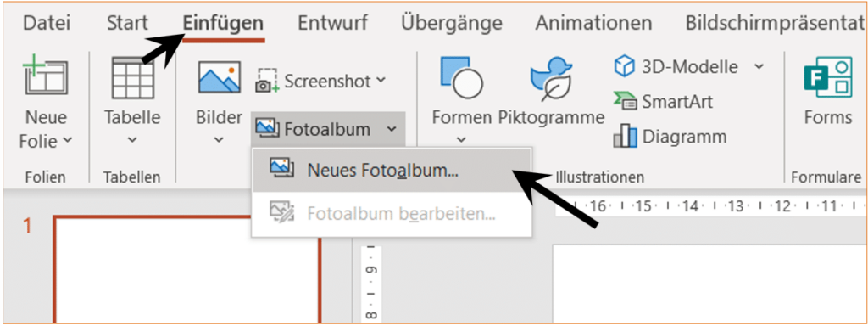Click the Tabelle grid icon
This screenshot has height=326, width=868.
click(132, 77)
